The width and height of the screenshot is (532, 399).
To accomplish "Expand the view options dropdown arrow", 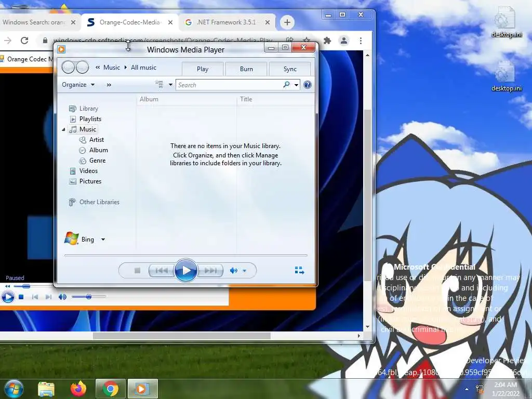I will [x=170, y=85].
